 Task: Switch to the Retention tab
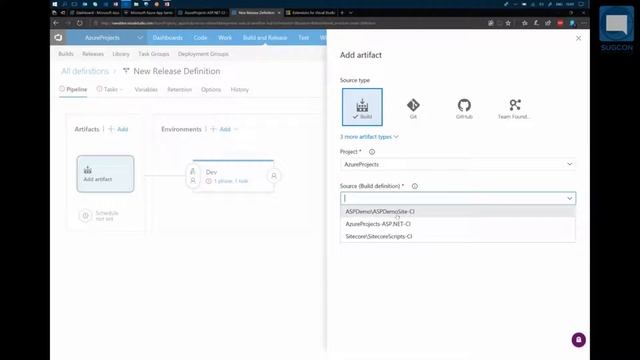click(180, 89)
